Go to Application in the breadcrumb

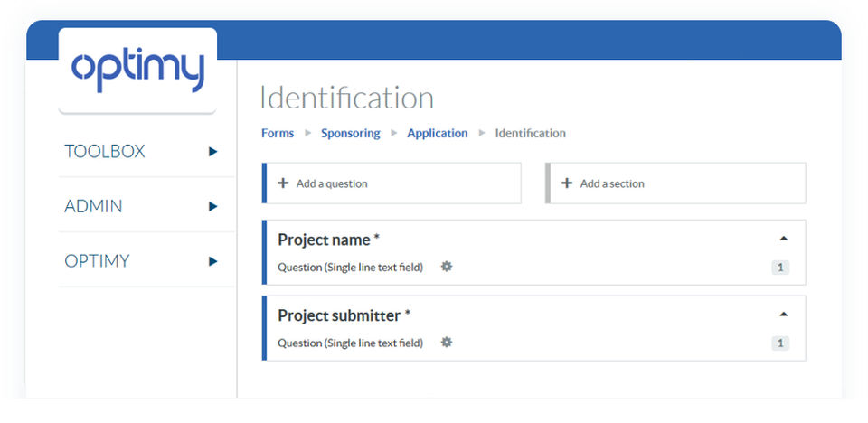pos(438,134)
